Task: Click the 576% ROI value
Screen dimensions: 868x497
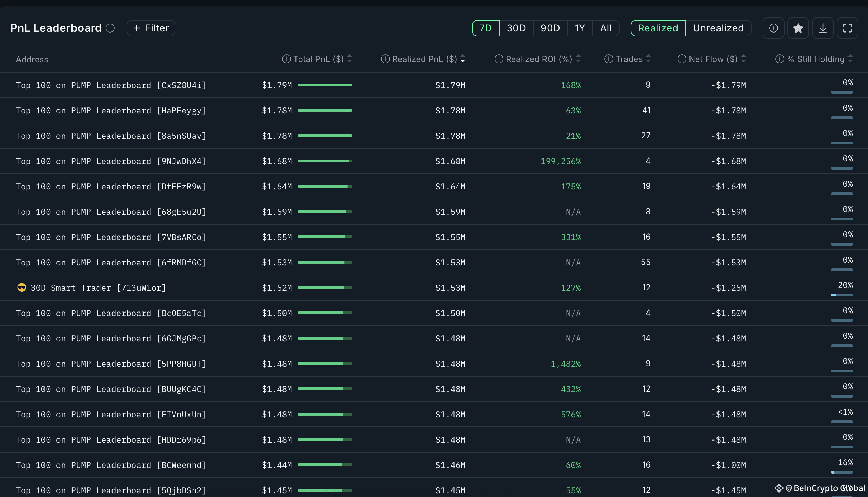Action: (571, 414)
